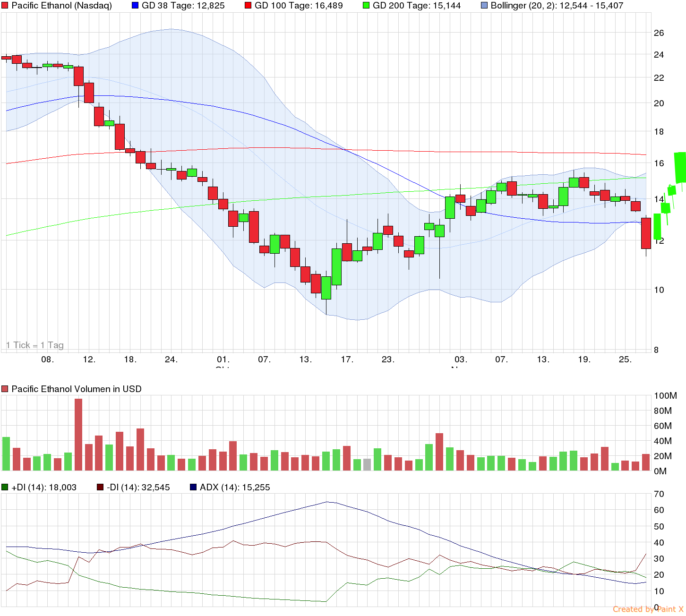Screen dimensions: 686x616
Task: Click the Created by Paint X link
Action: 647,609
